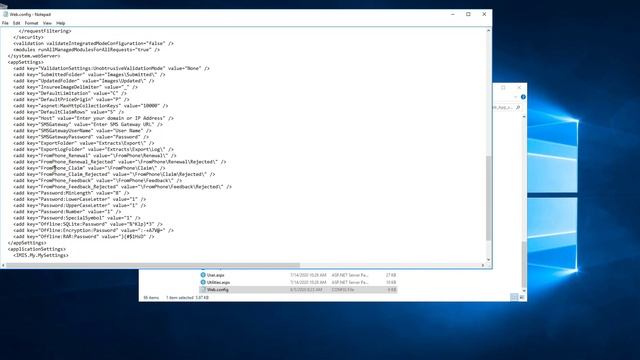Click the UpdatedFolder key line
The image size is (640, 360).
[x=84, y=81]
